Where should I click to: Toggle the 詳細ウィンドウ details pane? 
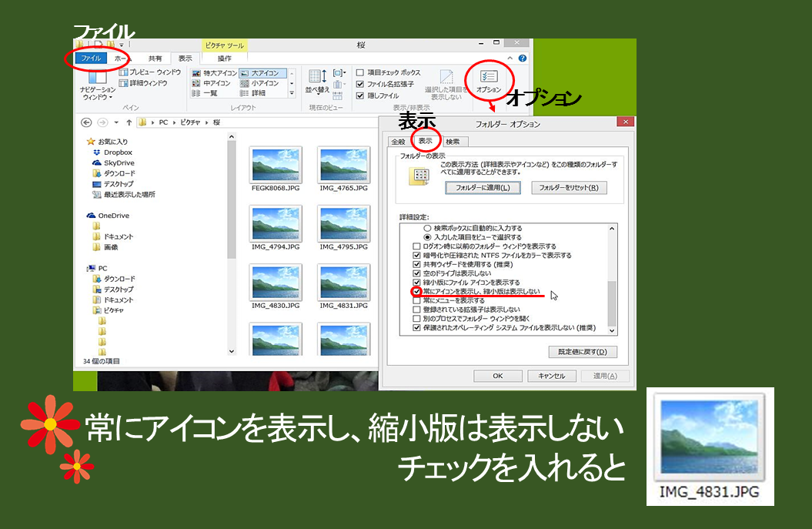click(144, 83)
